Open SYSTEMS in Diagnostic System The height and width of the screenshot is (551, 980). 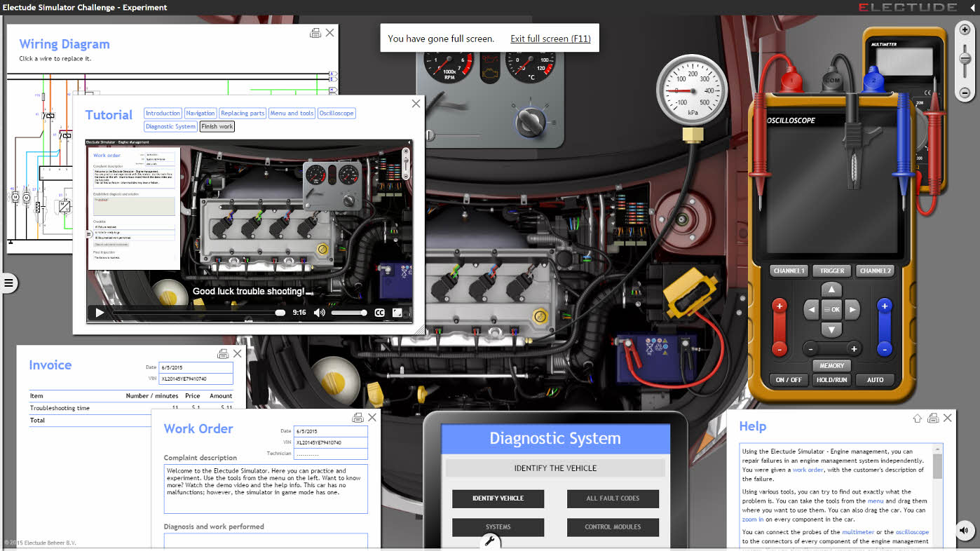coord(498,526)
